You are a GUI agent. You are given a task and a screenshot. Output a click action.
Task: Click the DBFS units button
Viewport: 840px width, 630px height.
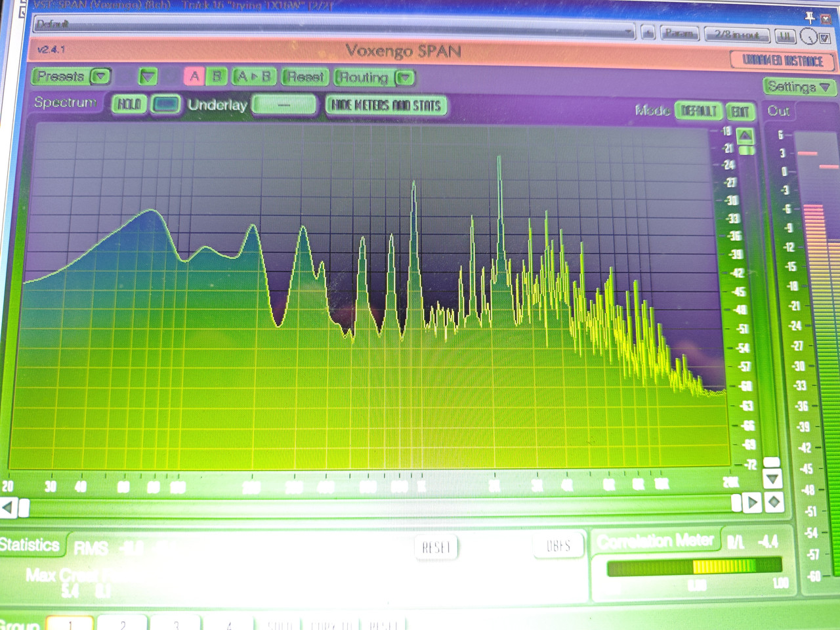(558, 546)
